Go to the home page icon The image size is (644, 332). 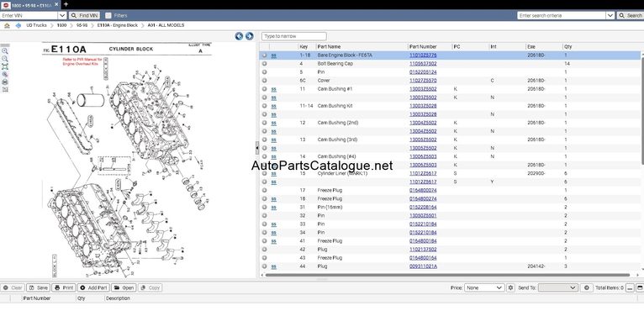7,25
